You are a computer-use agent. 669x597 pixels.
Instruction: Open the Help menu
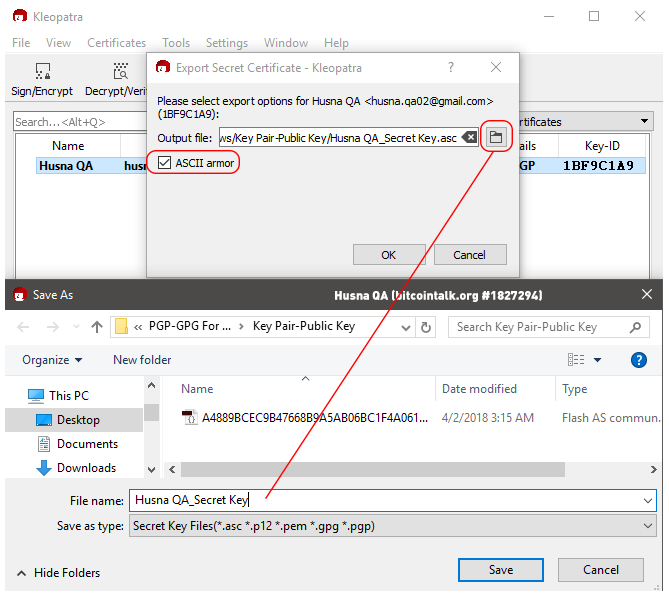(x=336, y=43)
